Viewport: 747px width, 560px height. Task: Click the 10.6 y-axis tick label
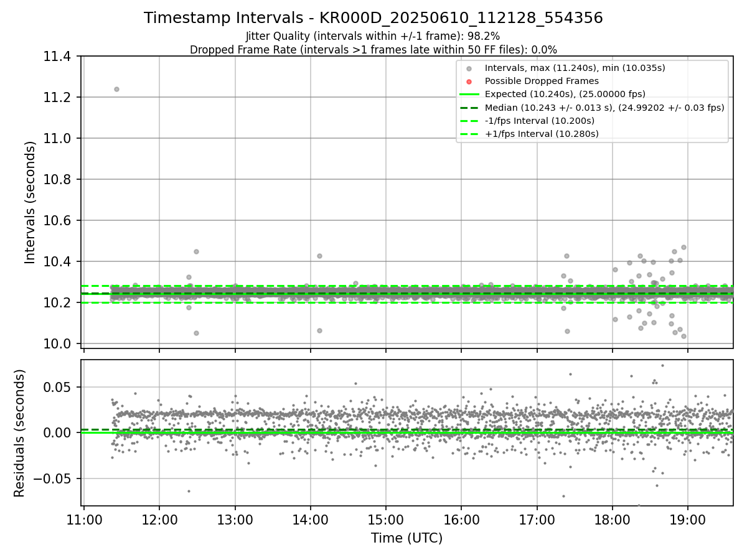pyautogui.click(x=58, y=221)
